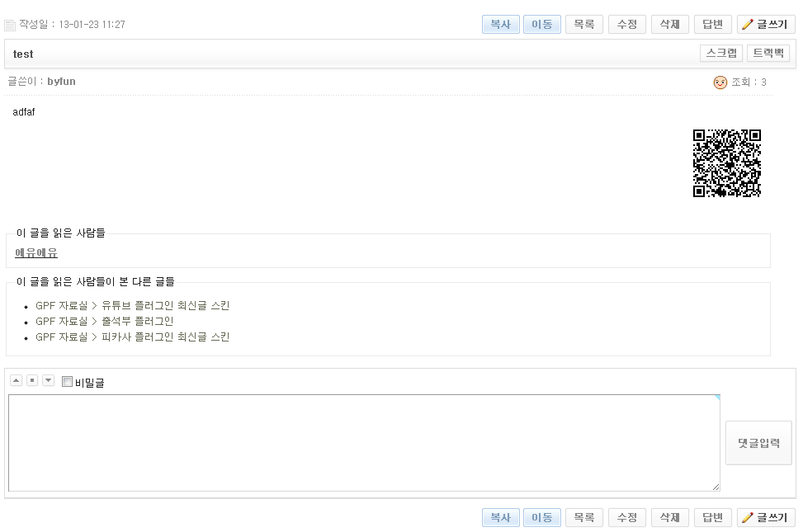This screenshot has width=803, height=532.
Task: Click the bottom 수정 button
Action: (627, 518)
